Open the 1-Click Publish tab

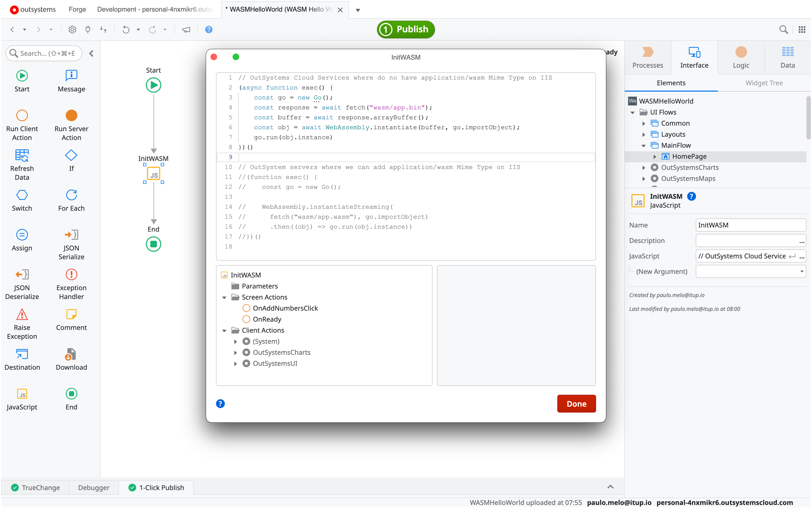click(x=156, y=488)
